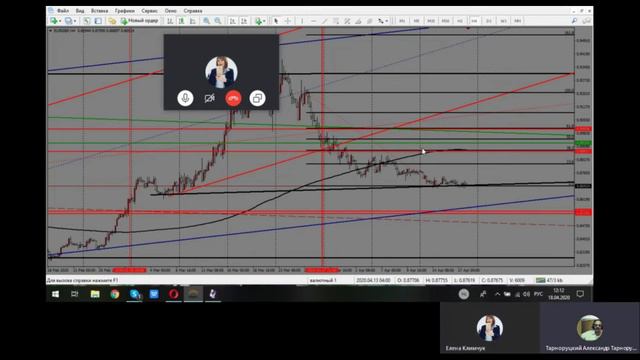Select the cursor arrow tool

(x=276, y=21)
